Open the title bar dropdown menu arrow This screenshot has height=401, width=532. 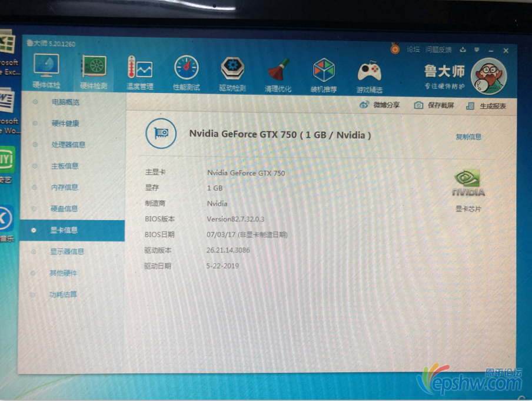coord(477,50)
